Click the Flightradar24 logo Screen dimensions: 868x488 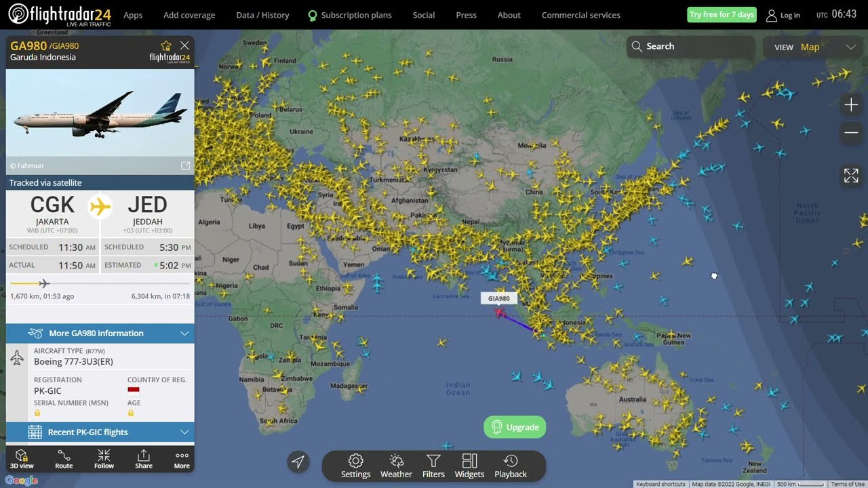tap(60, 14)
